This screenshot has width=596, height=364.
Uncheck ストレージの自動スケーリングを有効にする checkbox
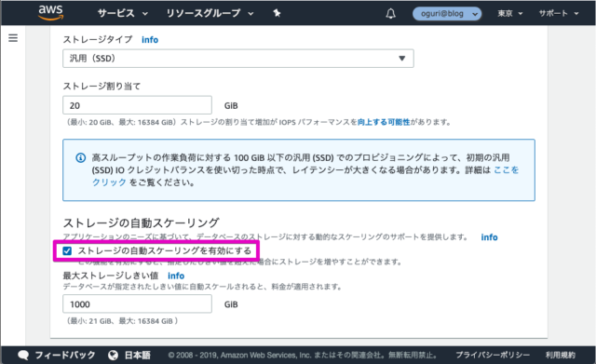67,250
